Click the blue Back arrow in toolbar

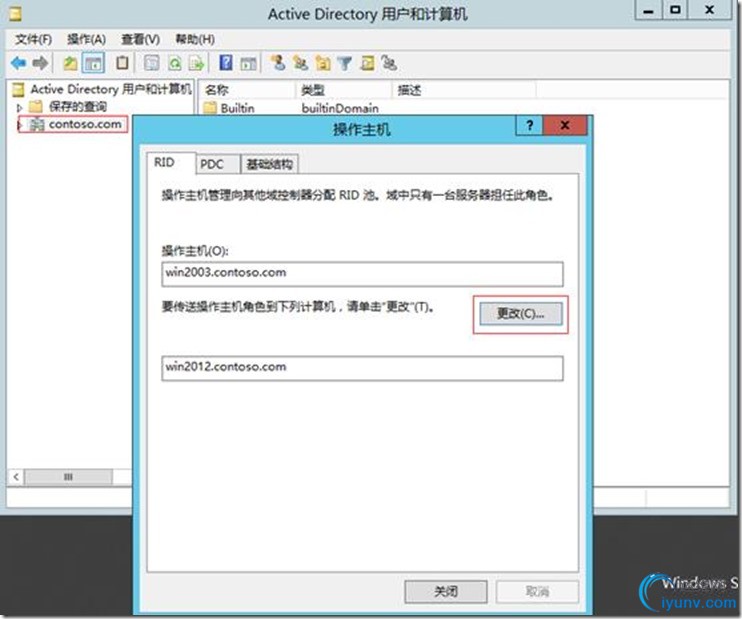coord(18,63)
